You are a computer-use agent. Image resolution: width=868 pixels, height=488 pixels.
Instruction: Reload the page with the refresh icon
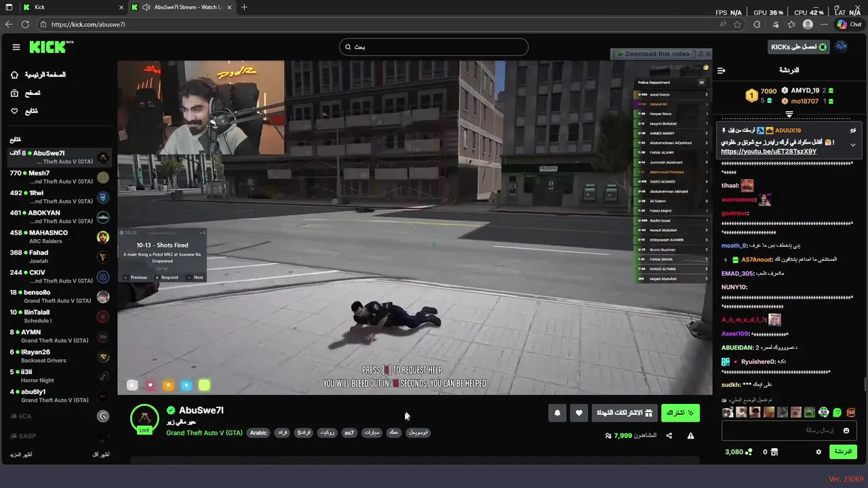tap(25, 24)
